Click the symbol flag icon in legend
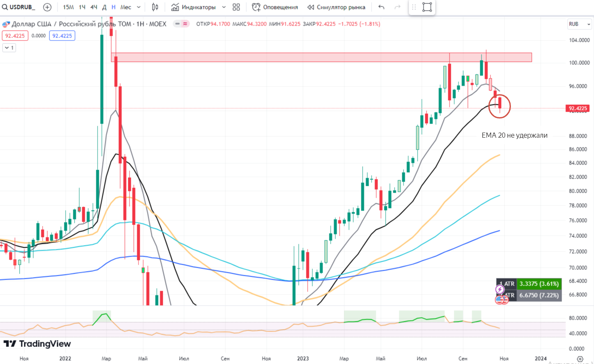This screenshot has height=364, width=594. tap(6, 24)
